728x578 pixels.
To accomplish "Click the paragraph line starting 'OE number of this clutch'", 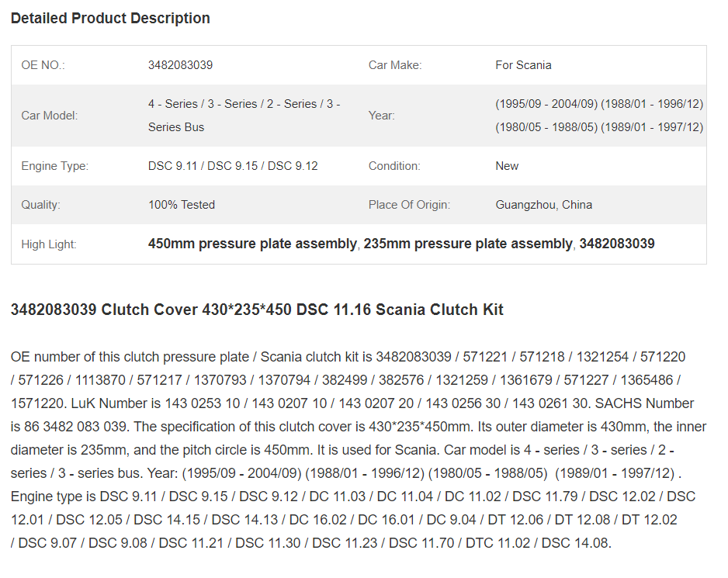I will [348, 357].
